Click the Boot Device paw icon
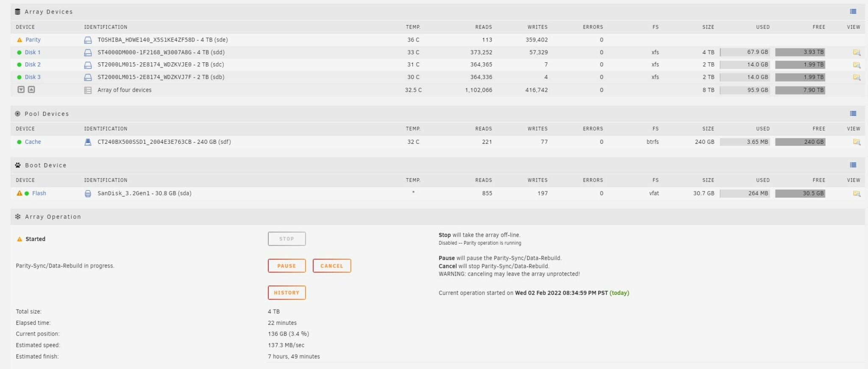The height and width of the screenshot is (369, 868). (18, 165)
